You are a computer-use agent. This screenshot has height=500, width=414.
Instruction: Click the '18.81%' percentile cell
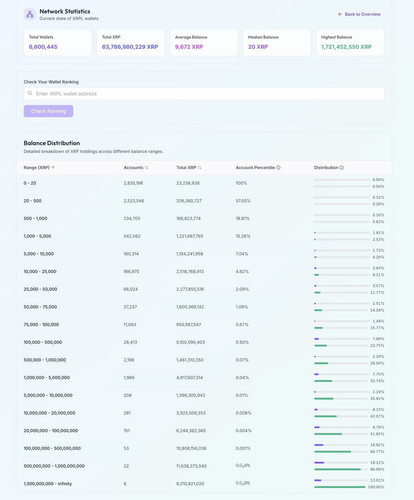[243, 218]
